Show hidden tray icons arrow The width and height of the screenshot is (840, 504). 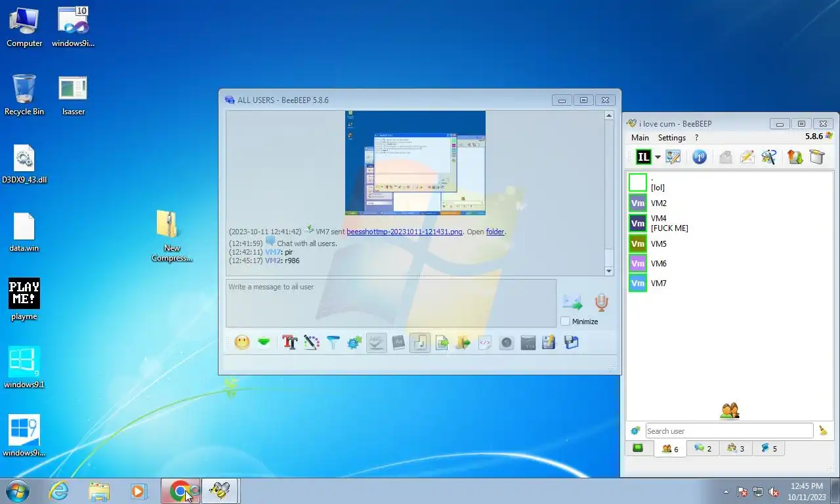click(x=726, y=492)
